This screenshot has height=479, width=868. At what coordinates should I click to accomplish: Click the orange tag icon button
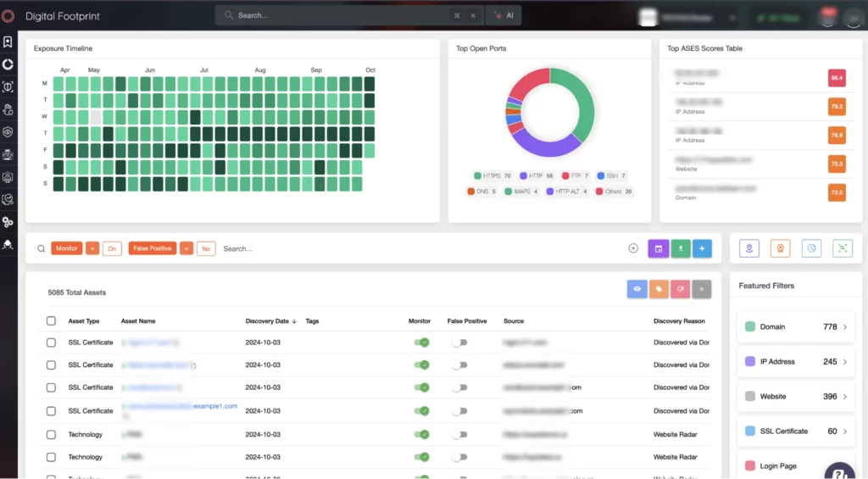click(x=659, y=289)
